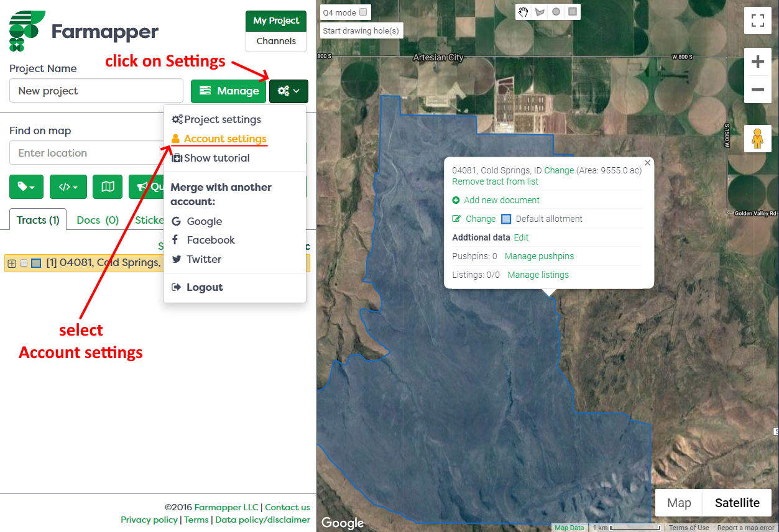Switch to the Channels tab

(x=276, y=41)
